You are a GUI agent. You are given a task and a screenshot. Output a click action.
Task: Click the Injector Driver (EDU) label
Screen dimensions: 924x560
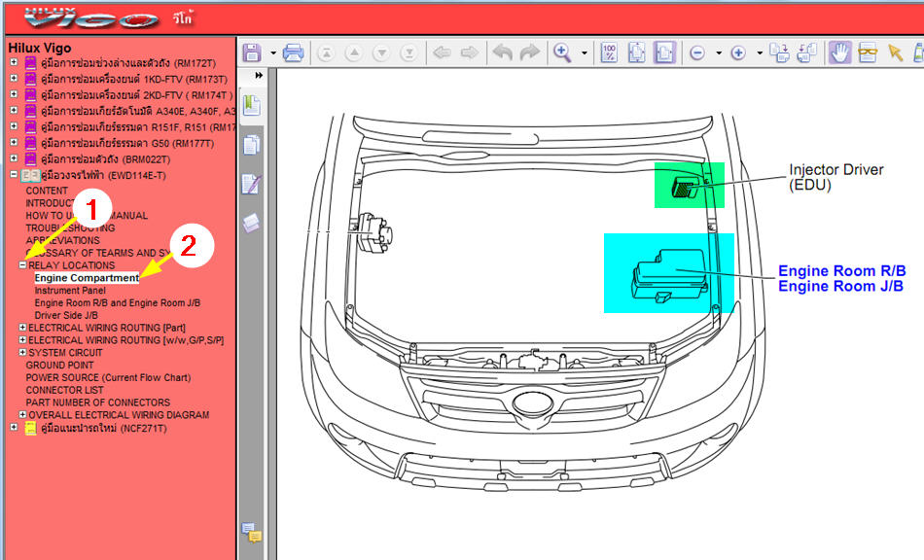(x=836, y=177)
